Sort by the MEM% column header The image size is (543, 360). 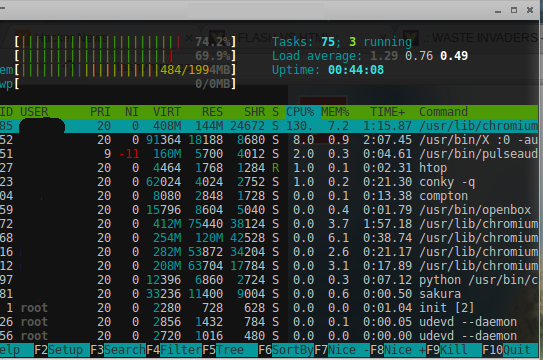point(335,112)
